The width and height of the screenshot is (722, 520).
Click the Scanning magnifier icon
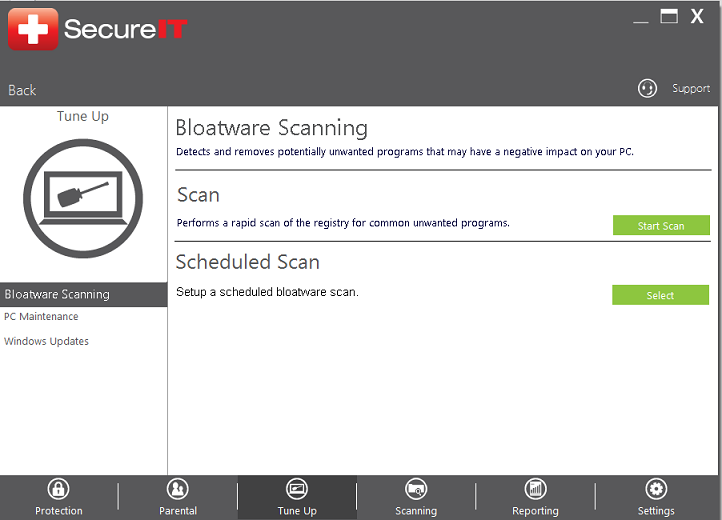pos(416,489)
